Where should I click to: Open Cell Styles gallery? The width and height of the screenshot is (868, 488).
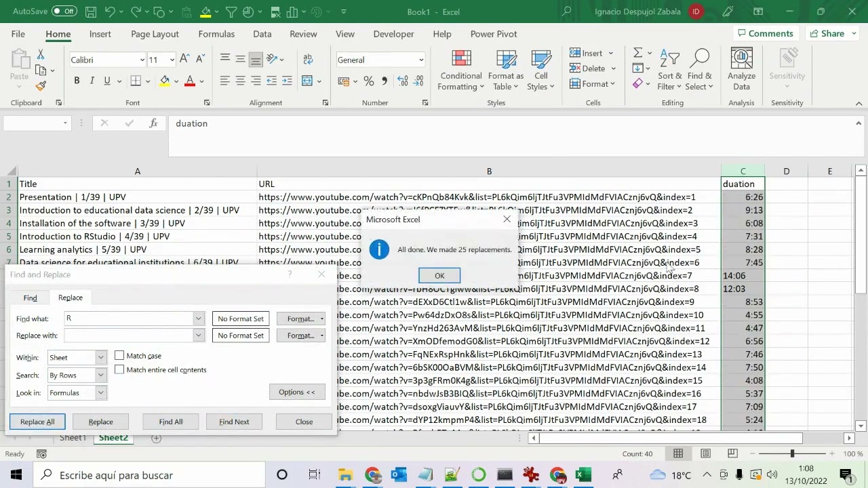click(541, 71)
